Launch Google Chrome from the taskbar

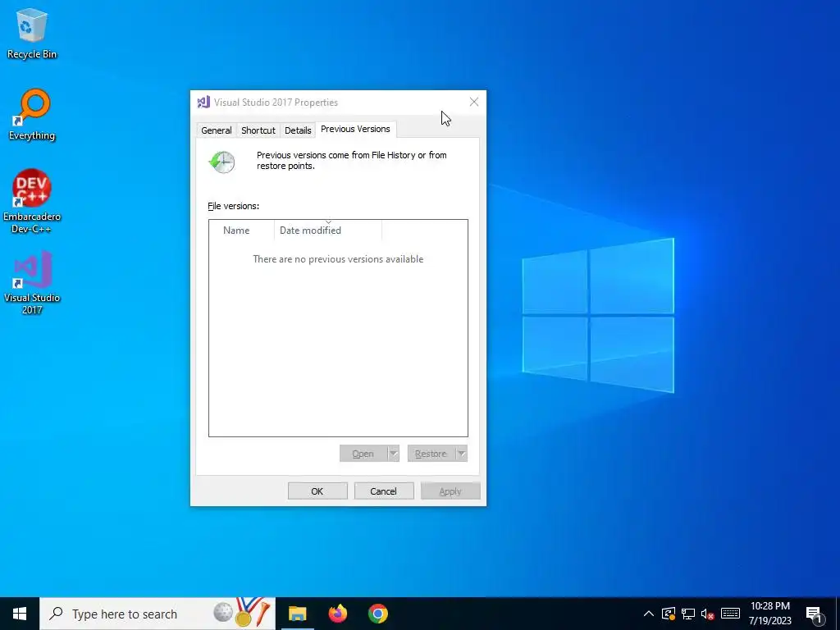(377, 614)
